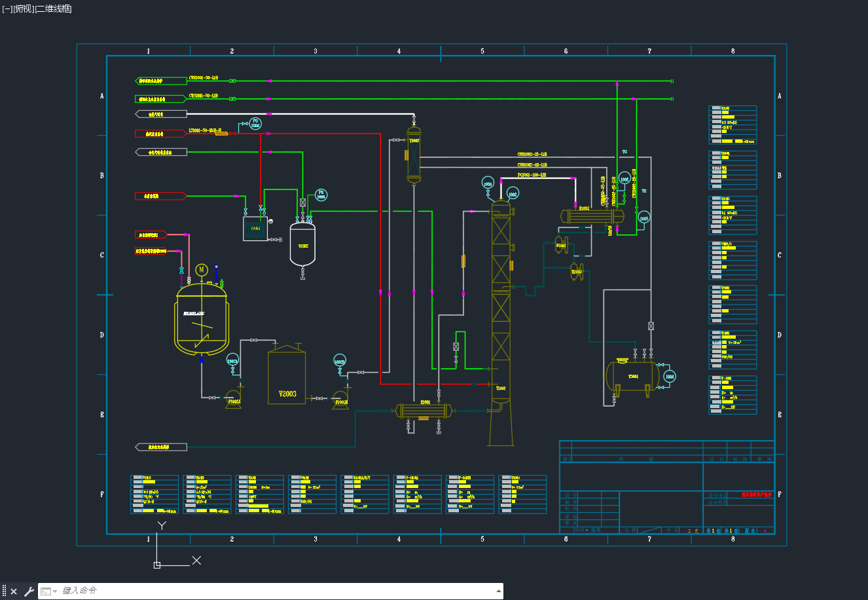
Task: Click the V3001 horizontal tank label
Action: tap(633, 377)
